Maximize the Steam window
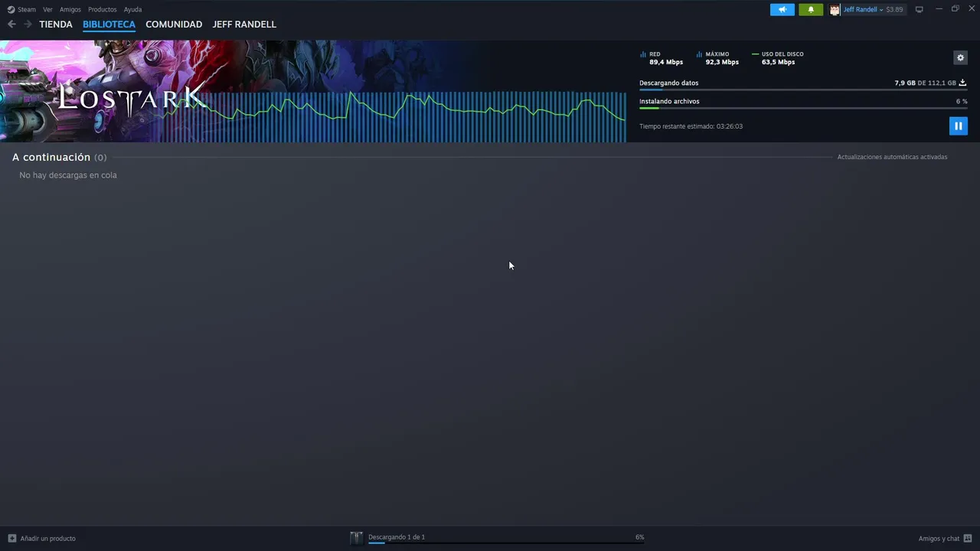The width and height of the screenshot is (980, 551). (955, 9)
